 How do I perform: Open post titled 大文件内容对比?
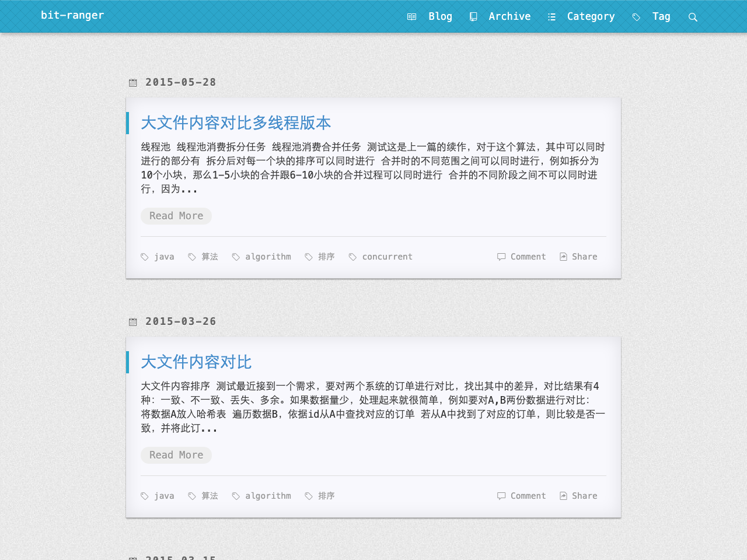196,362
